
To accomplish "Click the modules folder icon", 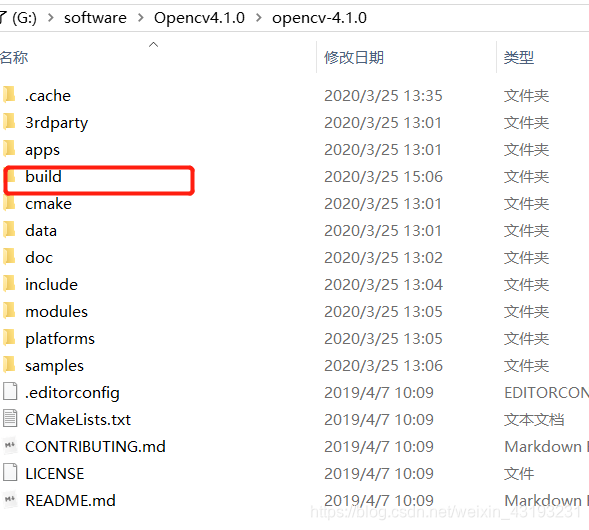I will (x=9, y=311).
